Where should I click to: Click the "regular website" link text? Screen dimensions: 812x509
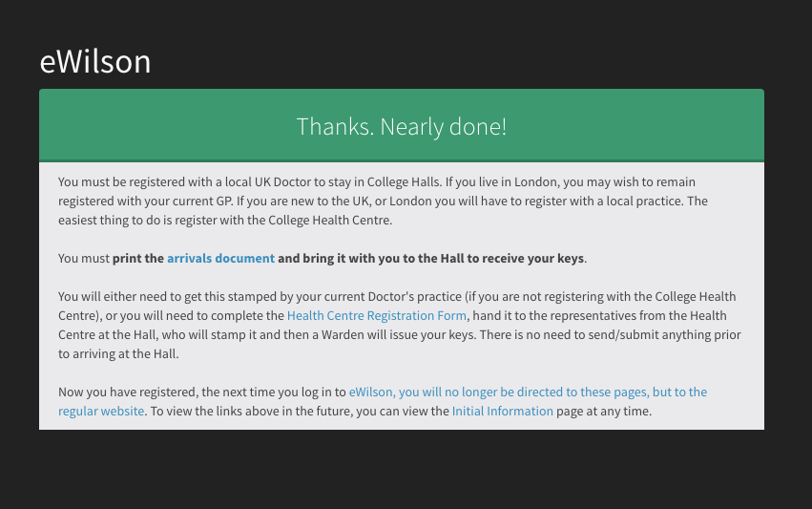click(x=101, y=411)
